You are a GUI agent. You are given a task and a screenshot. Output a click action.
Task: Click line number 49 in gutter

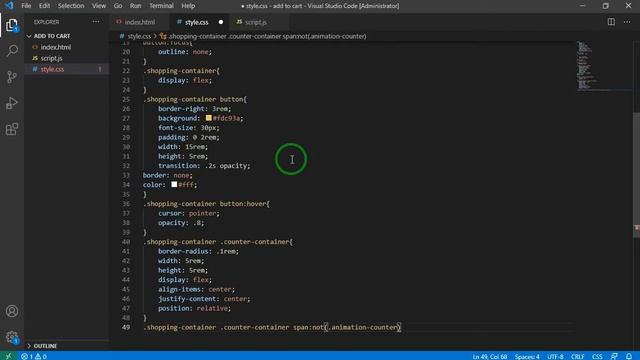(126, 327)
